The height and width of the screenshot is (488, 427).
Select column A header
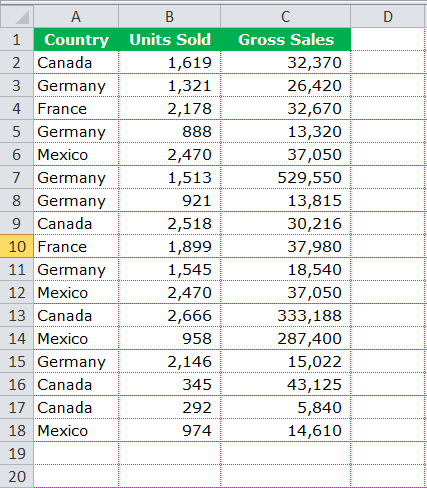click(76, 16)
